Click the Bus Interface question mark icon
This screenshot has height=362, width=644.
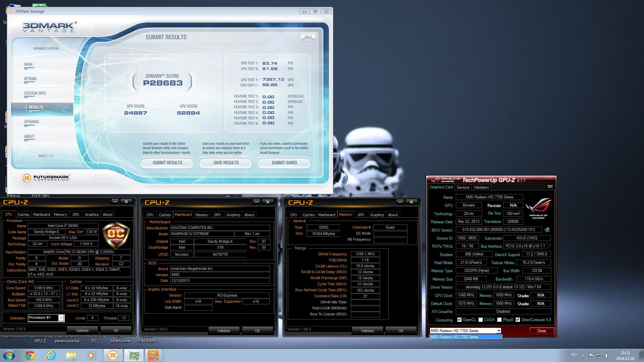pos(550,246)
